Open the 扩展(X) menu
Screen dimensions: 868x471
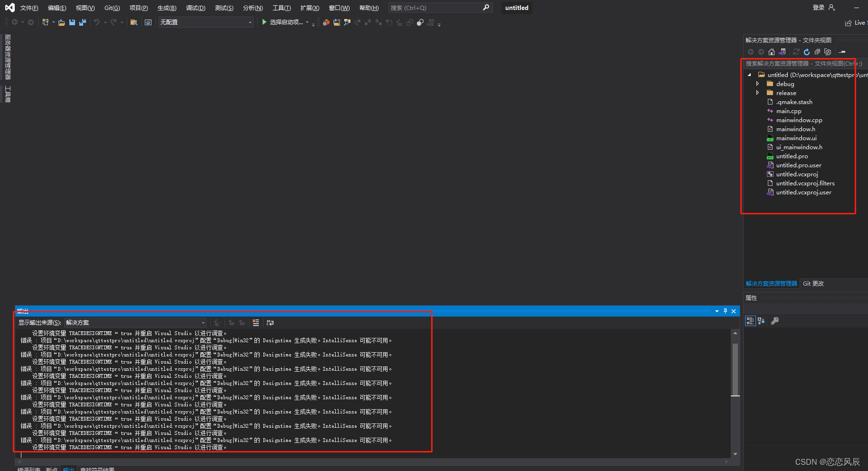click(310, 8)
